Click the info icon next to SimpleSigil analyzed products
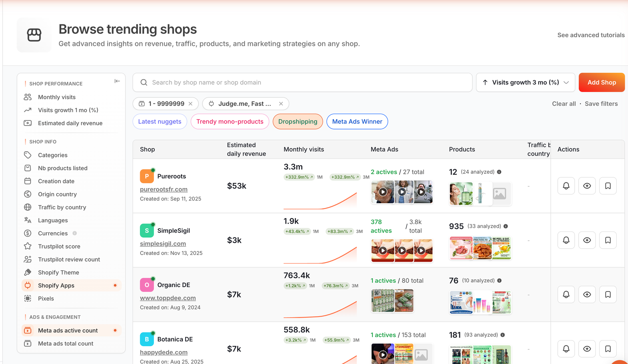Viewport: 628px width, 364px height. [506, 226]
